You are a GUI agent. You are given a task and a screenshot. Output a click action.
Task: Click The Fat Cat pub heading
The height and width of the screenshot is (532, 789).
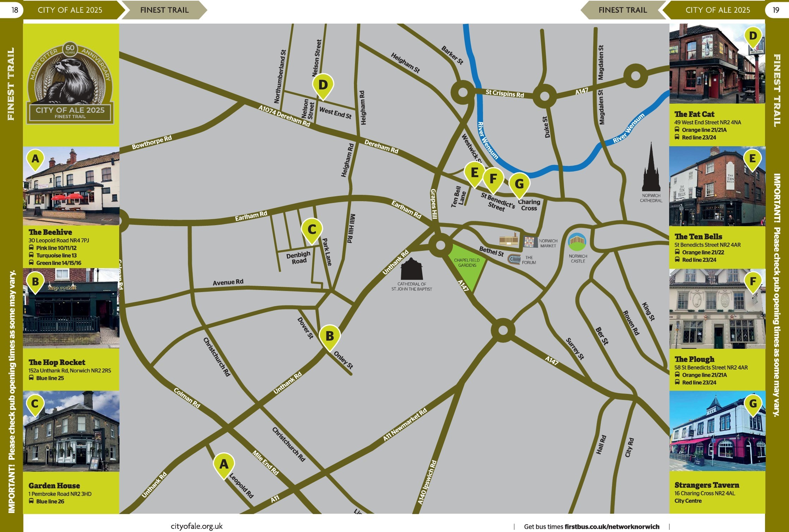click(694, 114)
